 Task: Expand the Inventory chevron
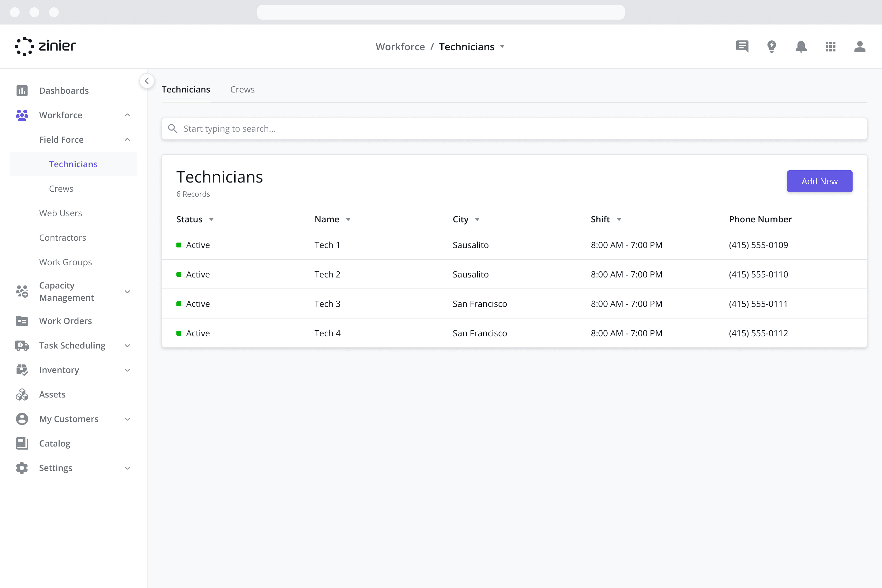coord(127,370)
